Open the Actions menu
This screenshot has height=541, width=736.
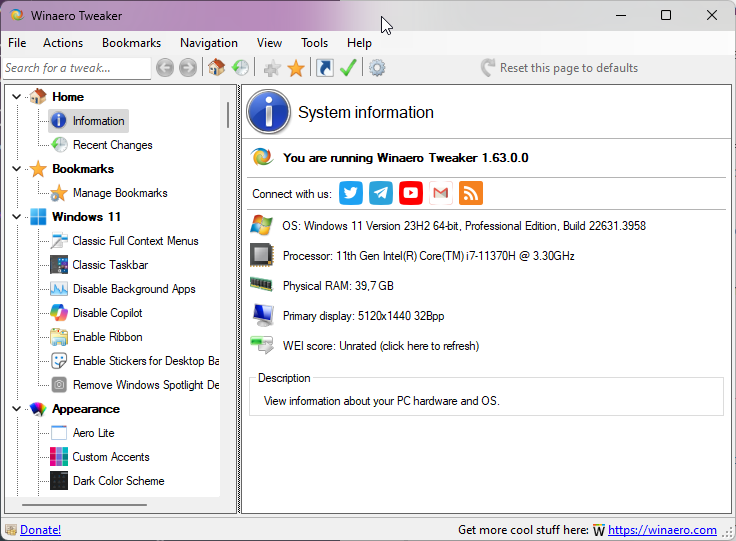63,43
